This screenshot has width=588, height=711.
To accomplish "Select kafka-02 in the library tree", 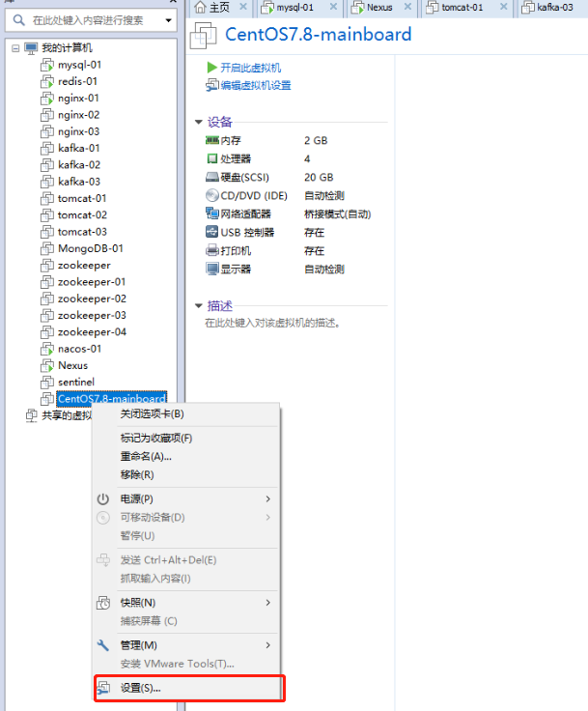I will coord(79,165).
